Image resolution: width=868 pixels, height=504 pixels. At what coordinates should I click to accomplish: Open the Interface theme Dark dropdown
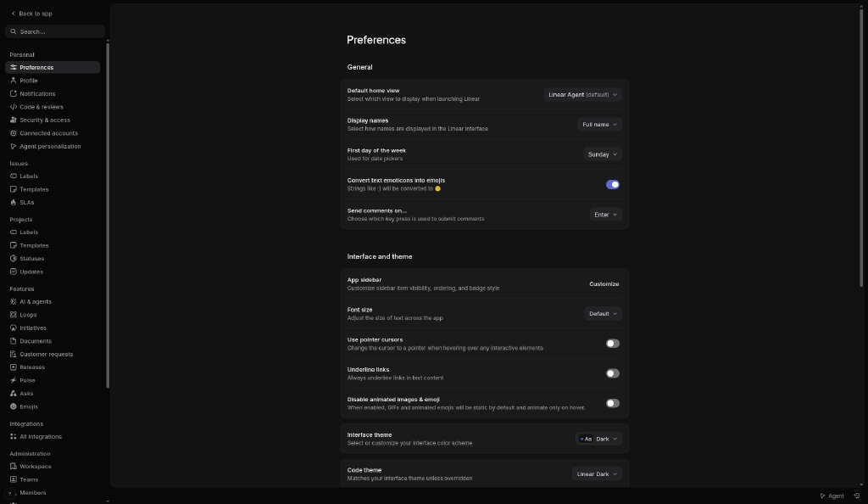(598, 439)
